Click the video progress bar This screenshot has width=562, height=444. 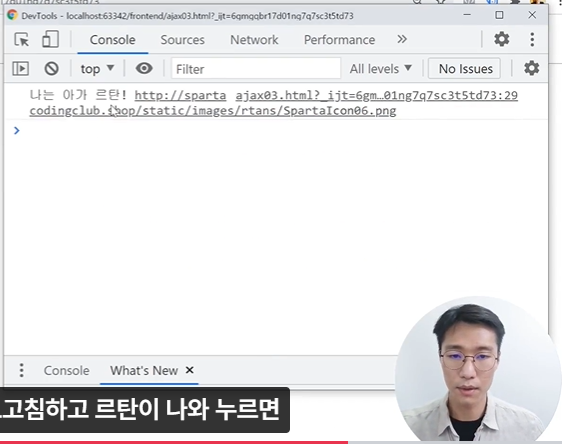coord(281,442)
